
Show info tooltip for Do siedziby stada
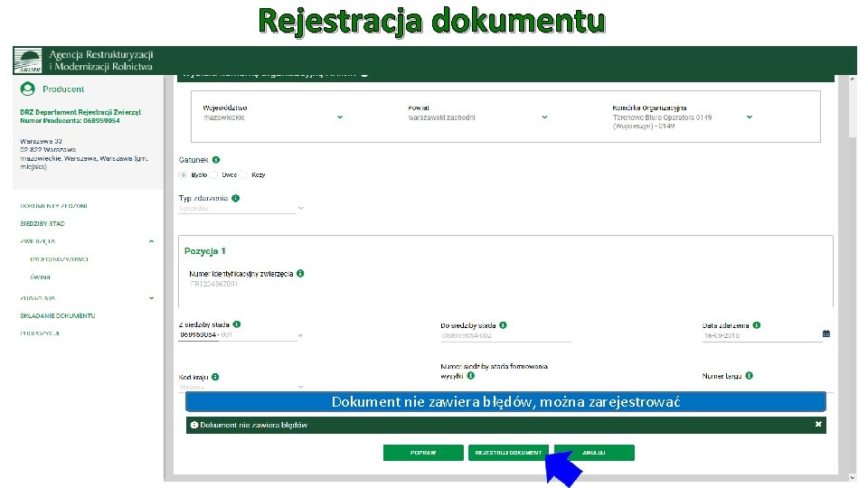point(504,324)
